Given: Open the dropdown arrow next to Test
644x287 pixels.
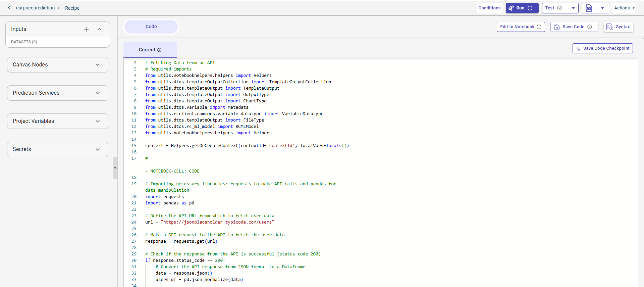Looking at the screenshot, I should (x=573, y=8).
